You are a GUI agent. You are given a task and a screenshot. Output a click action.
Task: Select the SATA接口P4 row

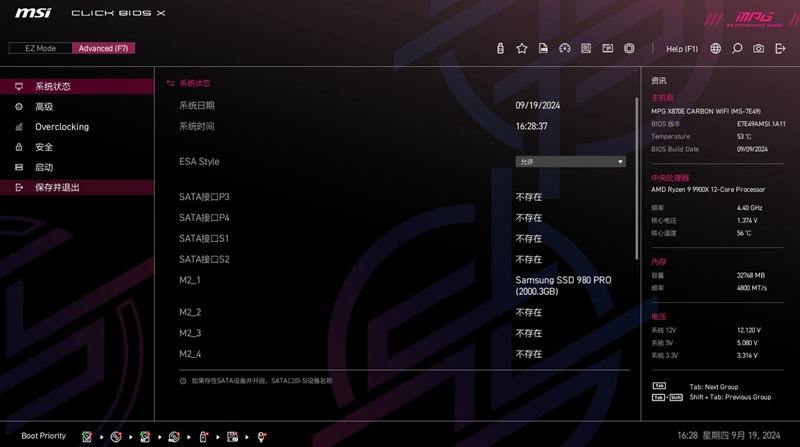pyautogui.click(x=403, y=218)
